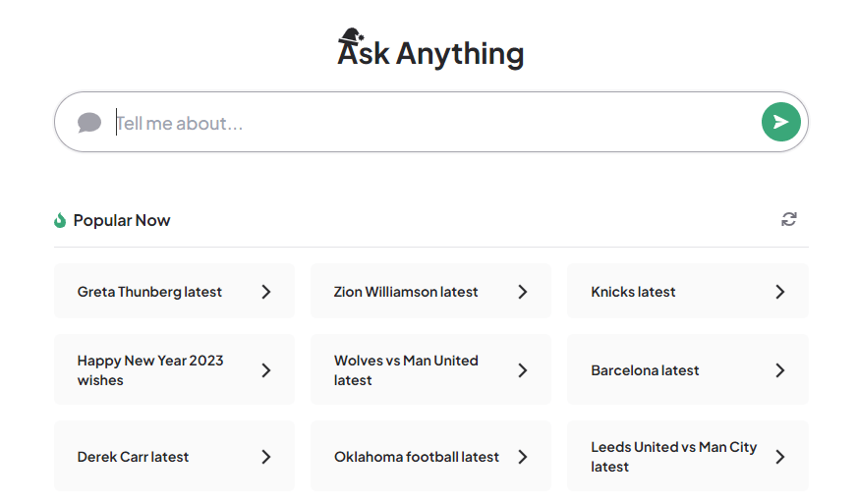Focus the "Tell me about..." input field

432,123
